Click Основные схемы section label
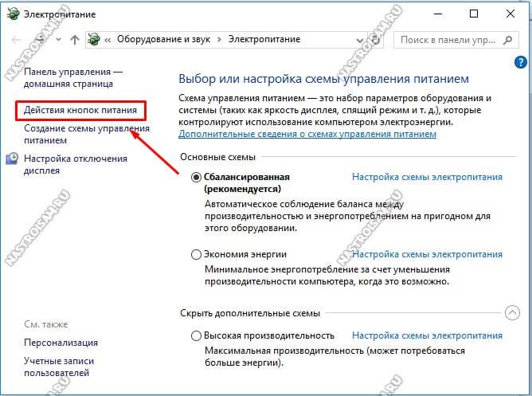The width and height of the screenshot is (532, 396). [218, 157]
